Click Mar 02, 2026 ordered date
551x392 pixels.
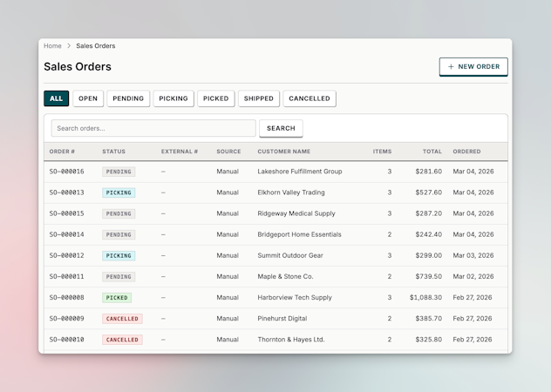point(473,276)
